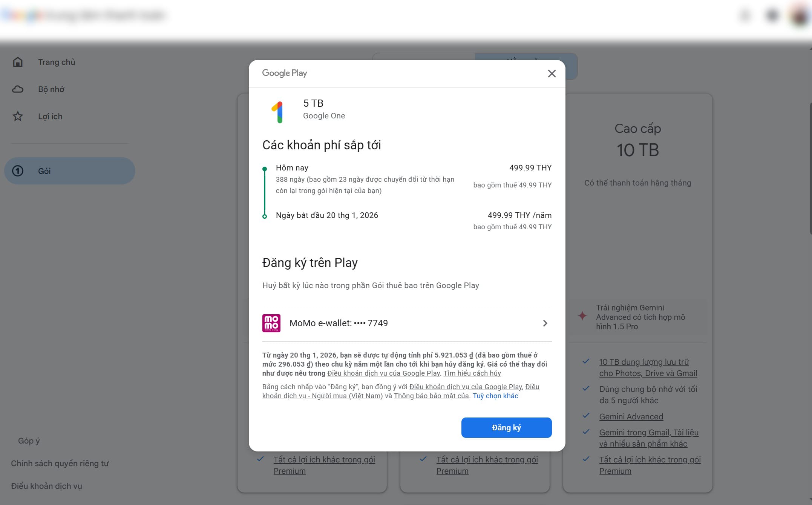Open sidebar Điều khoản dịch vụ link
The height and width of the screenshot is (505, 812).
46,486
